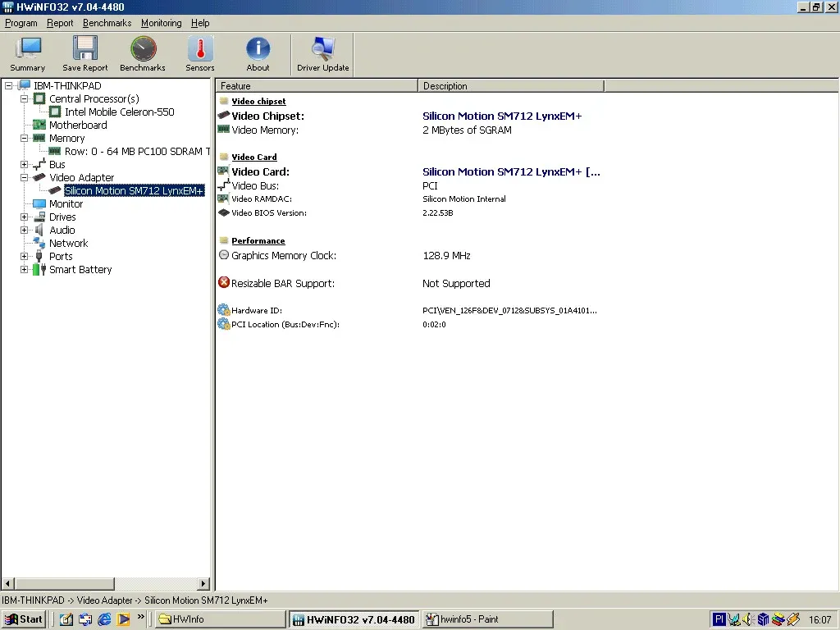Select the Row: 0 - 64 MB memory item
840x630 pixels.
pyautogui.click(x=137, y=152)
